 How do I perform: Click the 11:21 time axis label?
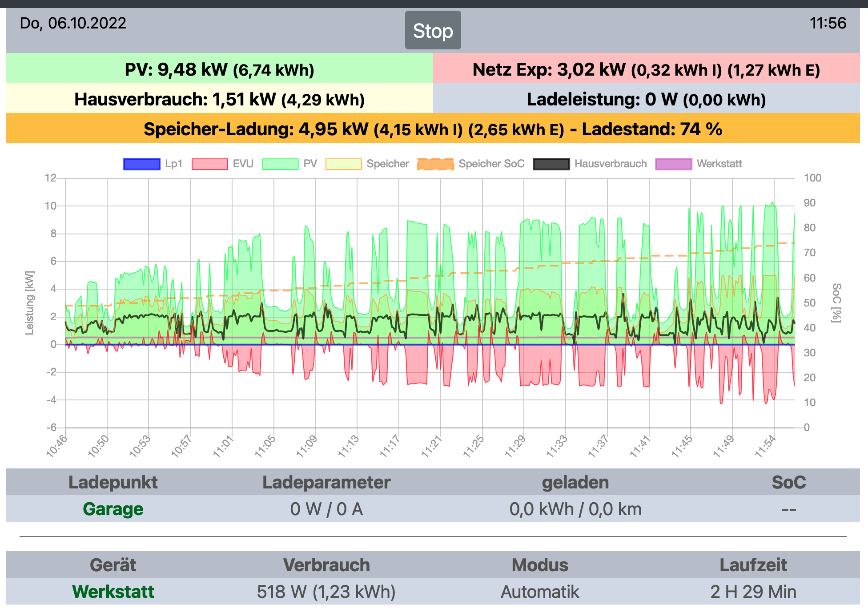[431, 446]
